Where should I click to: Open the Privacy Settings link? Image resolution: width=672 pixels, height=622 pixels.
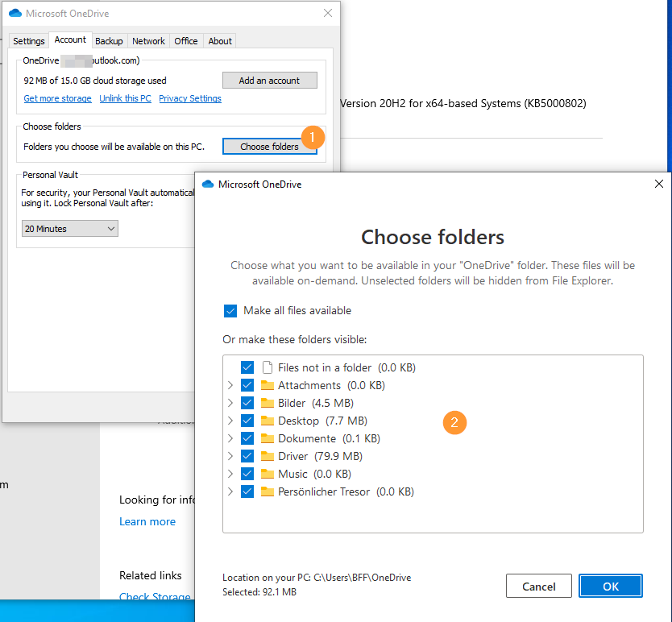pyautogui.click(x=190, y=98)
